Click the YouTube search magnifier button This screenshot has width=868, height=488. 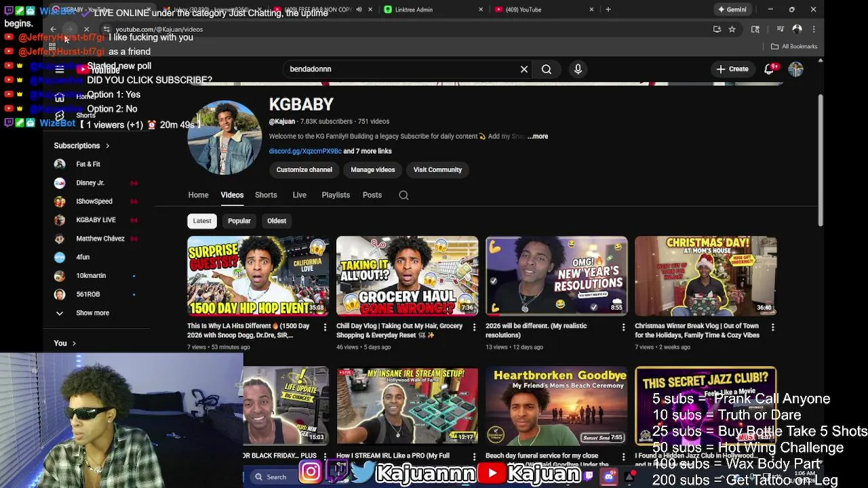[x=547, y=69]
